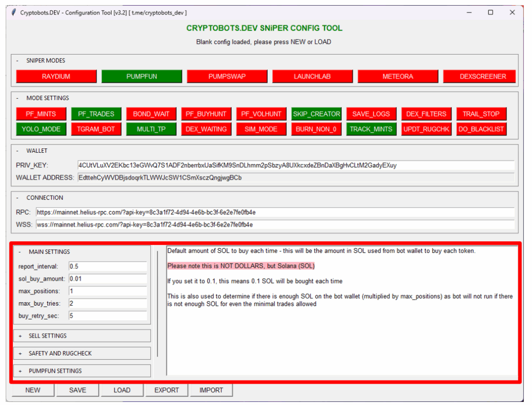
Task: Enable the TRAIL_STOP mode setting
Action: [481, 114]
